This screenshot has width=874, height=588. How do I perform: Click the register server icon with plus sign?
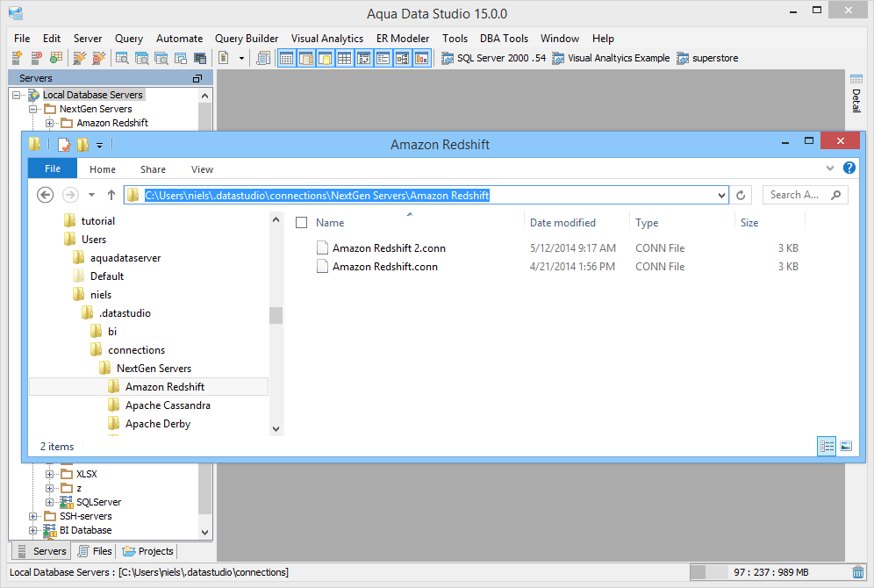17,57
